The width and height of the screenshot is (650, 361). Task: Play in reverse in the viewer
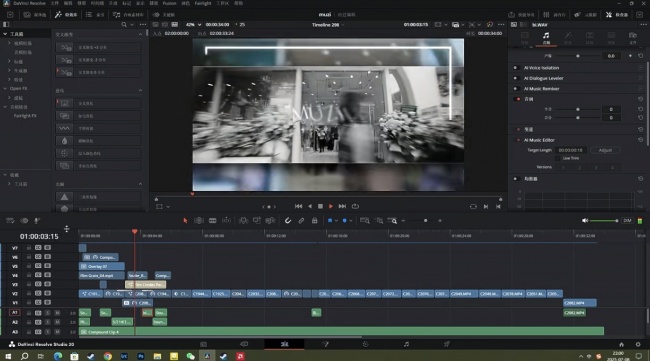pyautogui.click(x=310, y=206)
